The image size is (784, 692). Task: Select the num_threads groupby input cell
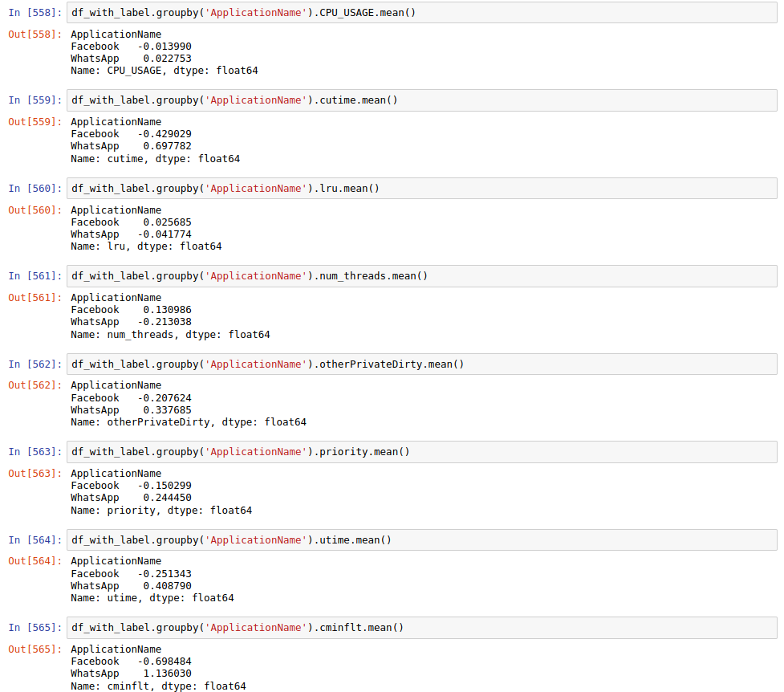pyautogui.click(x=421, y=276)
